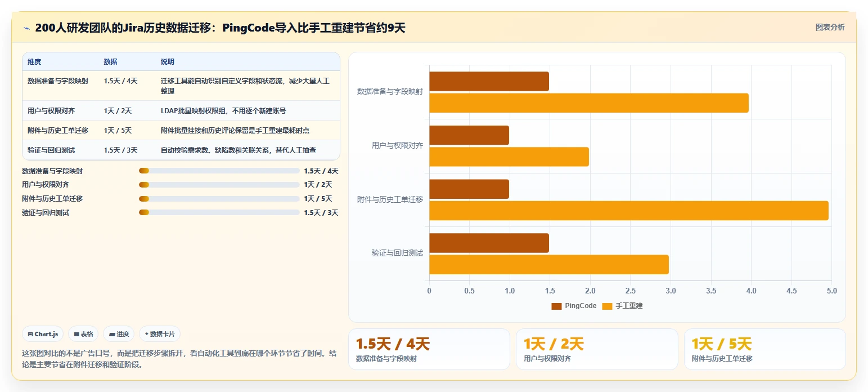This screenshot has width=868, height=392.
Task: Click the chart y-axis label 附件与历史工单迁移
Action: point(390,199)
